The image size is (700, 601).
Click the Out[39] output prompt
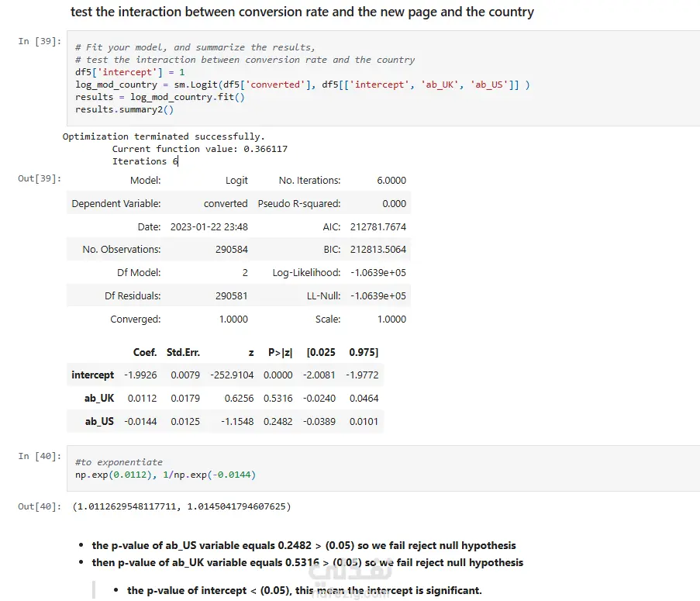coord(40,178)
